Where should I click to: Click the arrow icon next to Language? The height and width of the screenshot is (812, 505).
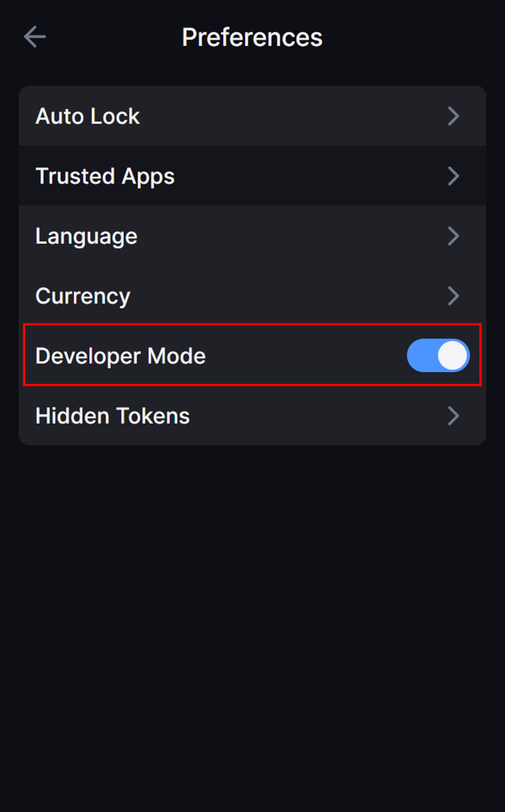coord(453,236)
